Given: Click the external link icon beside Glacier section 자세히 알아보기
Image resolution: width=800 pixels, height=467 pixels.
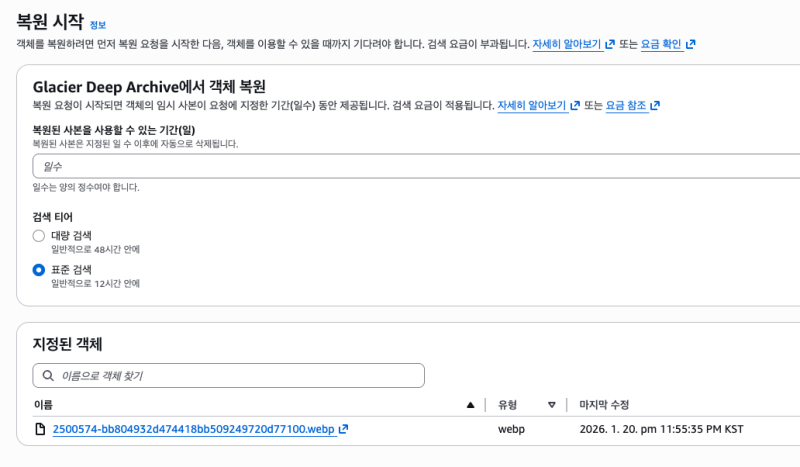Looking at the screenshot, I should [x=575, y=106].
